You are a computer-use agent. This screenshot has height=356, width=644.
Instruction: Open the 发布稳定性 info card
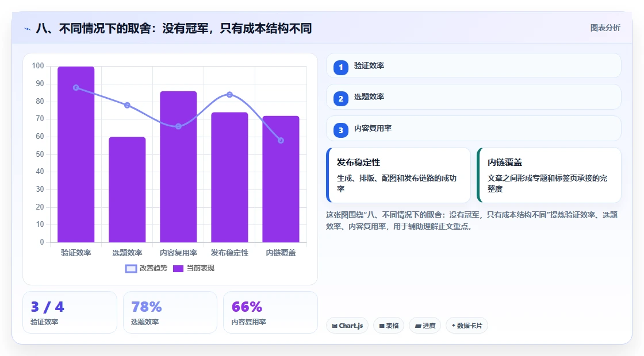[398, 175]
